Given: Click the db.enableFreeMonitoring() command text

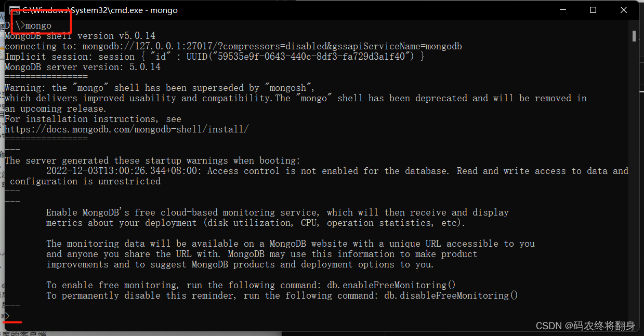Looking at the screenshot, I should tap(391, 285).
